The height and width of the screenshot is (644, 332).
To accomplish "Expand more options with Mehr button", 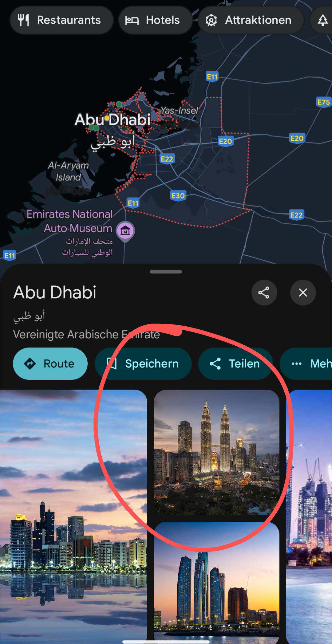I will [x=306, y=364].
